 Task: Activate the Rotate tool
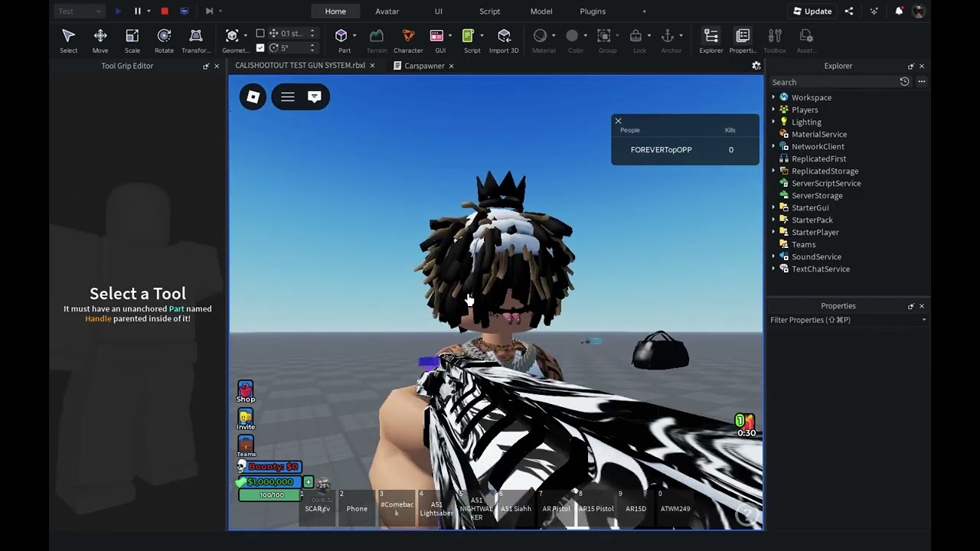point(164,41)
